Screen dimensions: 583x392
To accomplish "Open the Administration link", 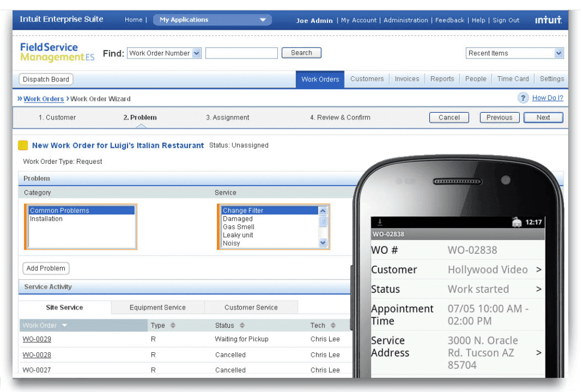I will coord(405,20).
